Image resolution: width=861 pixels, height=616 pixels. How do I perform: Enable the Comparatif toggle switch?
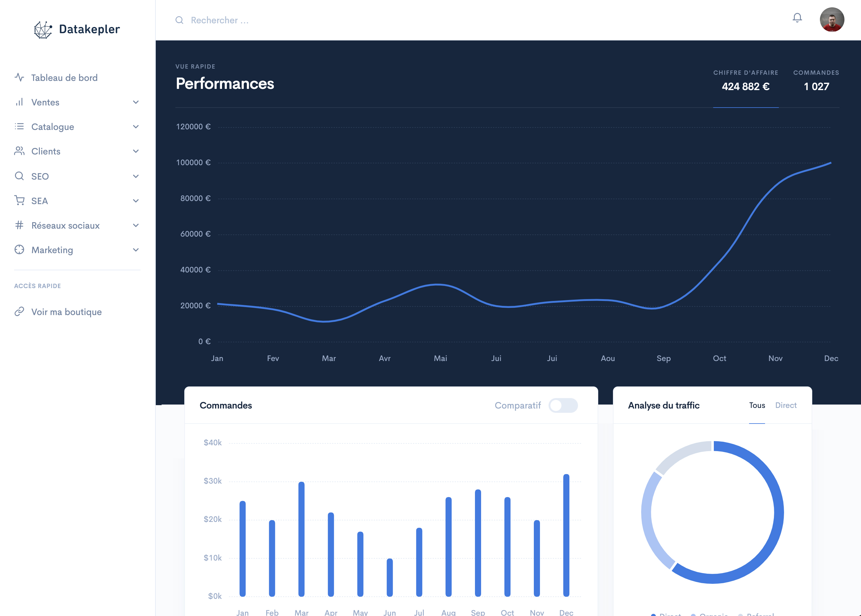[563, 405]
